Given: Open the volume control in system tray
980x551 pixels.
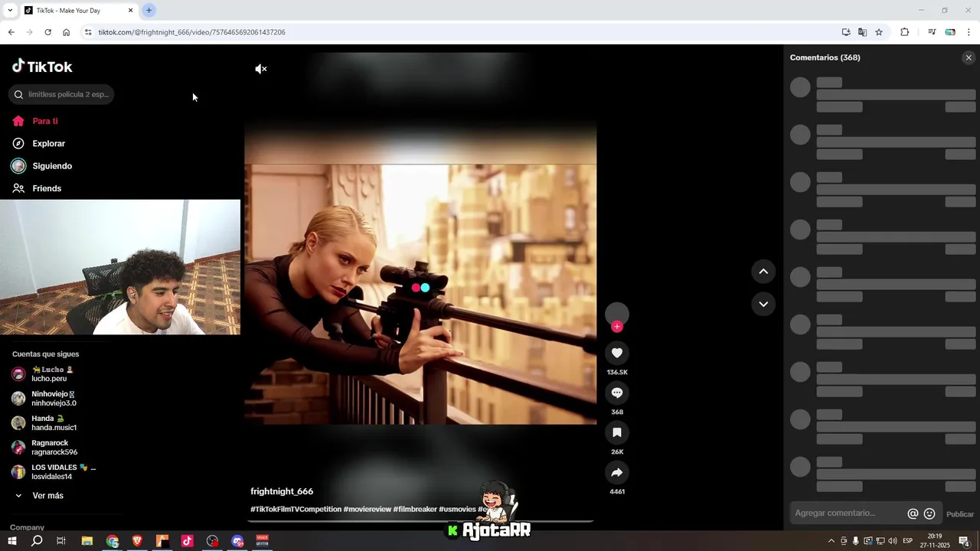Looking at the screenshot, I should pos(893,541).
